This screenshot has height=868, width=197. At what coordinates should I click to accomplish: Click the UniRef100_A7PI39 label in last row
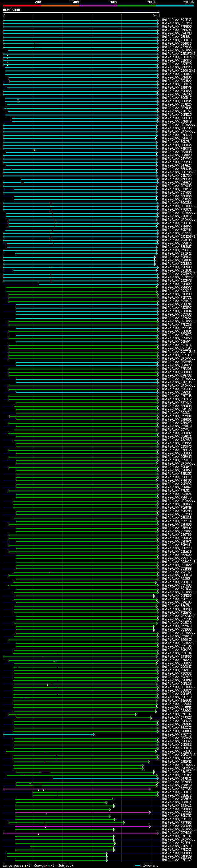pyautogui.click(x=176, y=860)
